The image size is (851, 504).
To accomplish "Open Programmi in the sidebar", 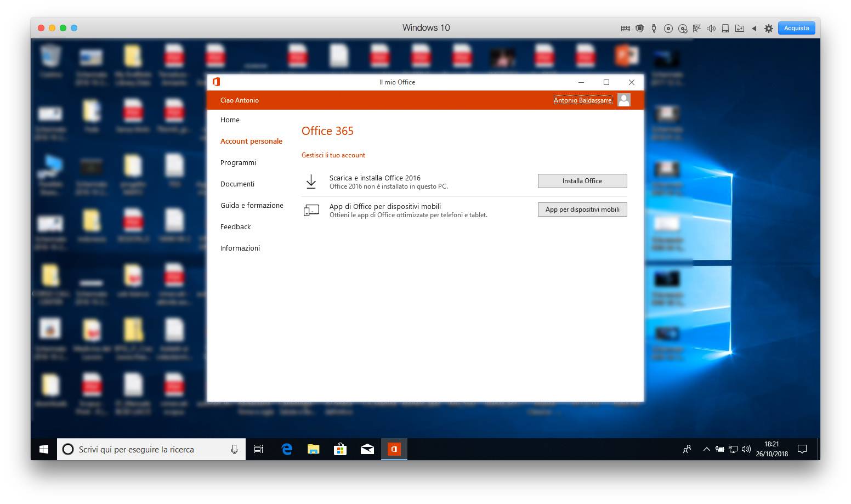I will click(x=238, y=163).
